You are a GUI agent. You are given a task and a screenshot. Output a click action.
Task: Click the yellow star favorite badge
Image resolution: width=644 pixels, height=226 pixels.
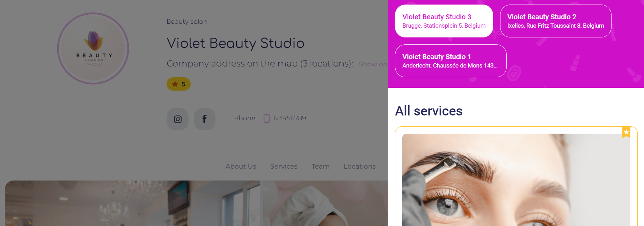[626, 132]
